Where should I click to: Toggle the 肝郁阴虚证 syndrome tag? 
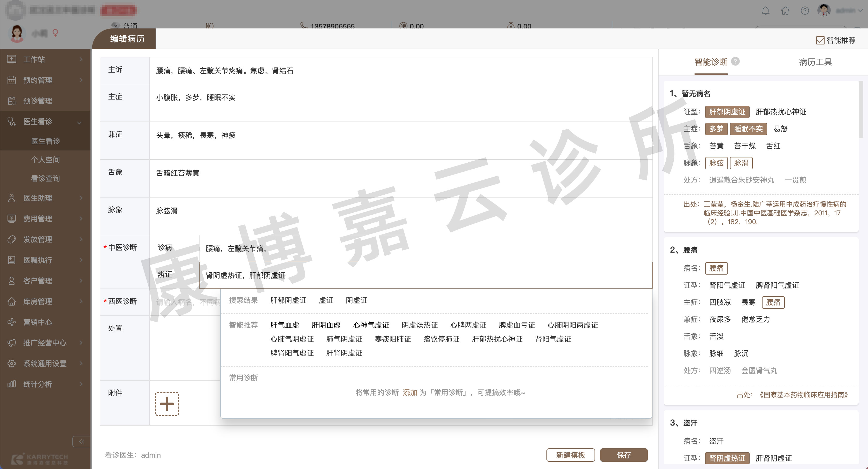[727, 112]
